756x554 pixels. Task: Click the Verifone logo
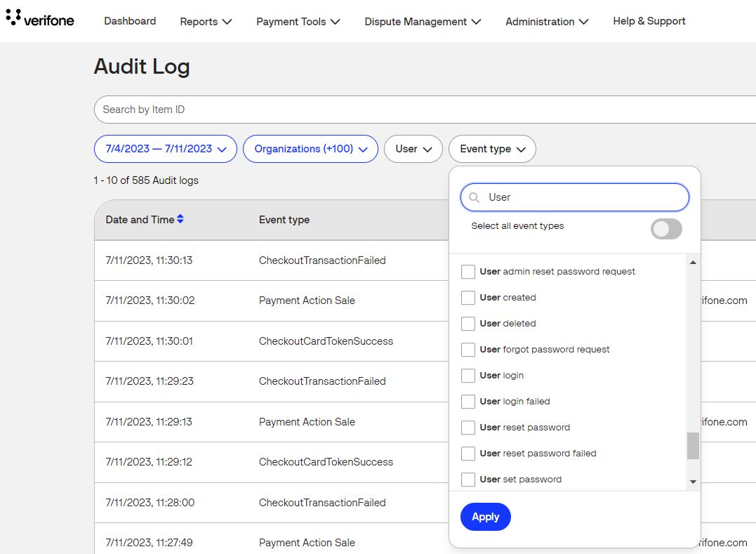point(39,20)
